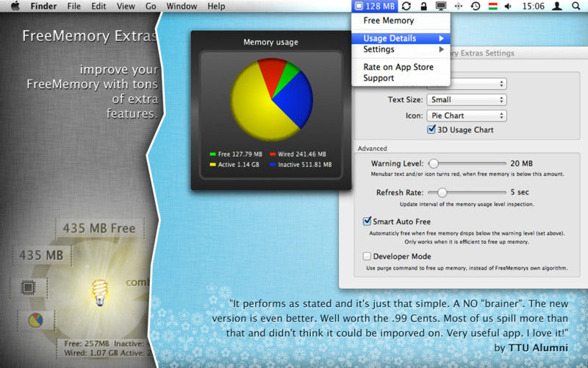Click the 'FreeMemory Extras' heading

tap(89, 36)
